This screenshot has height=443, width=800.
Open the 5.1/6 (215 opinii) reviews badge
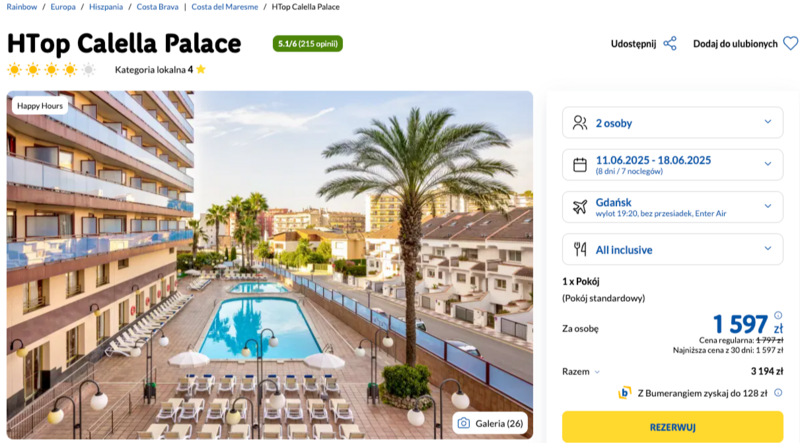(x=308, y=43)
